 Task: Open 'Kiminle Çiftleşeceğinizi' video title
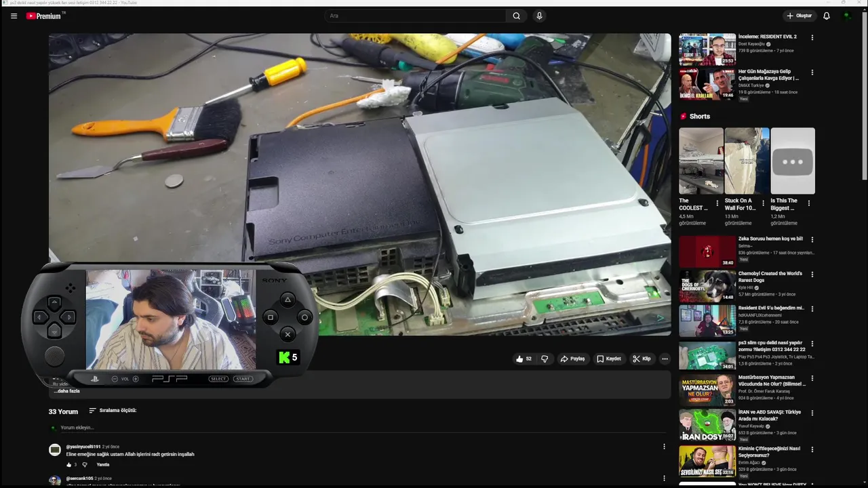point(769,451)
